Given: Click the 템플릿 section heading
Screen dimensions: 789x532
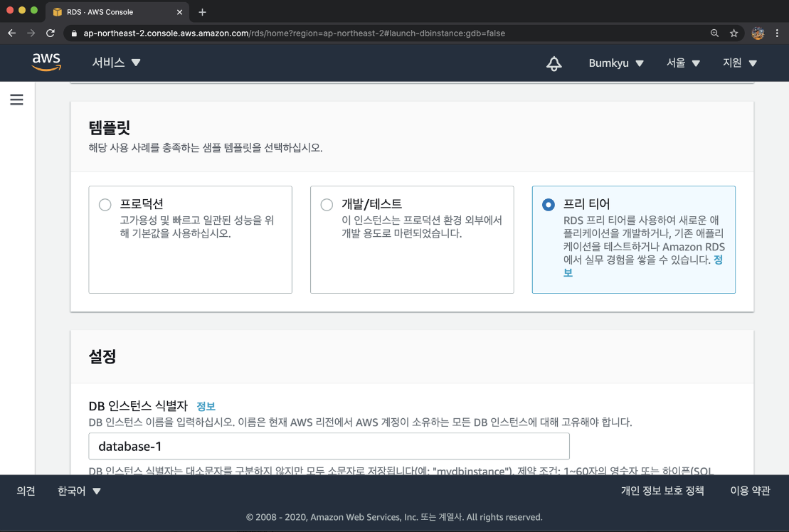Looking at the screenshot, I should 109,127.
